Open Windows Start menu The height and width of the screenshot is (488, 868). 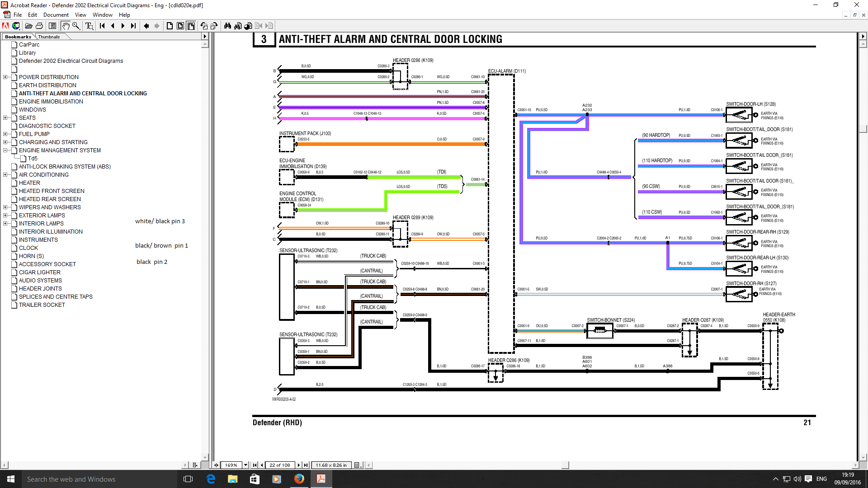coord(11,479)
